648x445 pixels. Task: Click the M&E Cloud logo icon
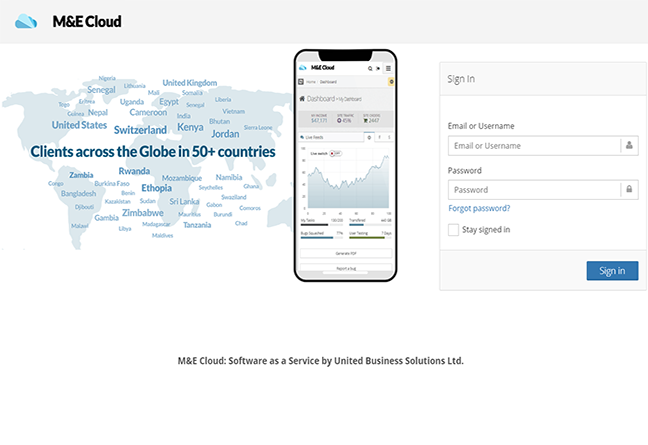point(26,21)
